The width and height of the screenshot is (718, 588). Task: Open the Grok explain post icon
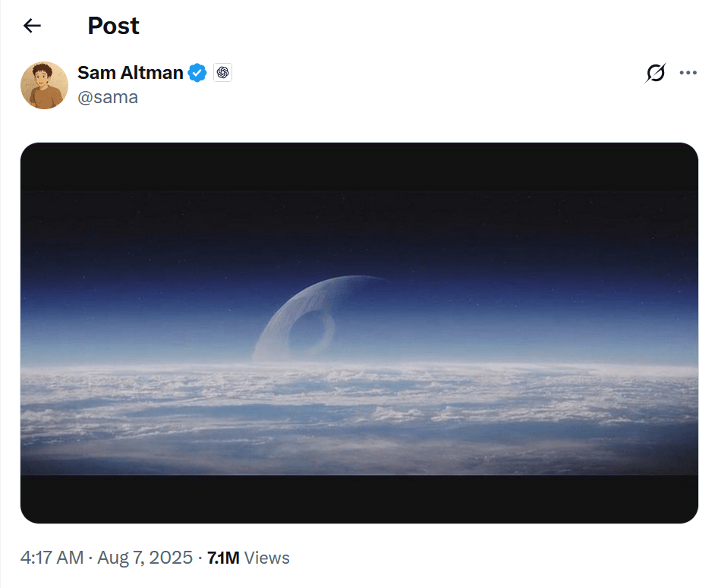[x=656, y=73]
